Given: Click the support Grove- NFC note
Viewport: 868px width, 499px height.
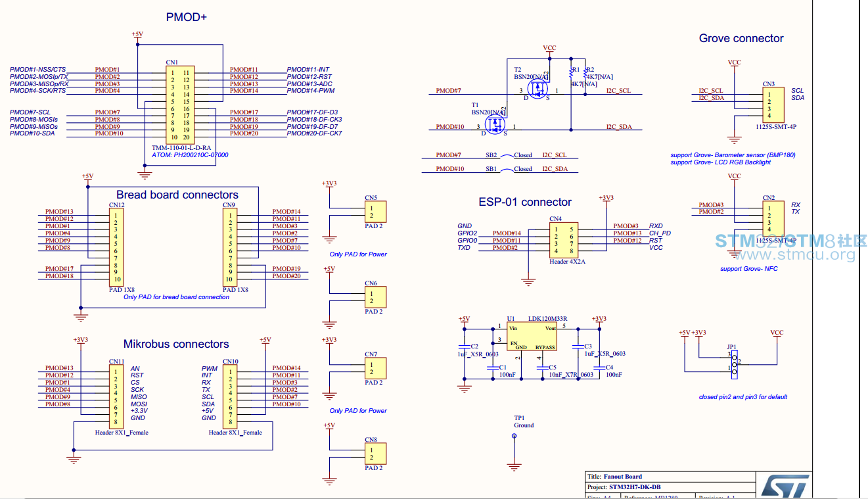Looking at the screenshot, I should 748,269.
